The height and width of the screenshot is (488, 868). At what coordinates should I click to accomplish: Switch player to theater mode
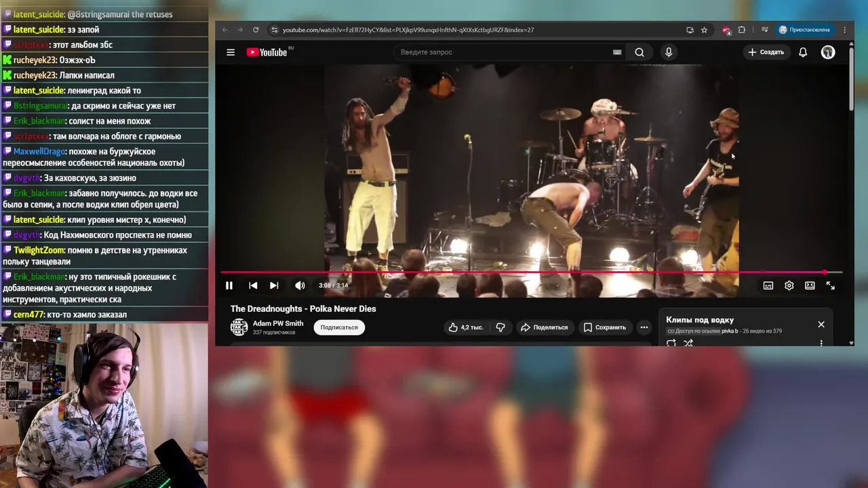click(810, 285)
